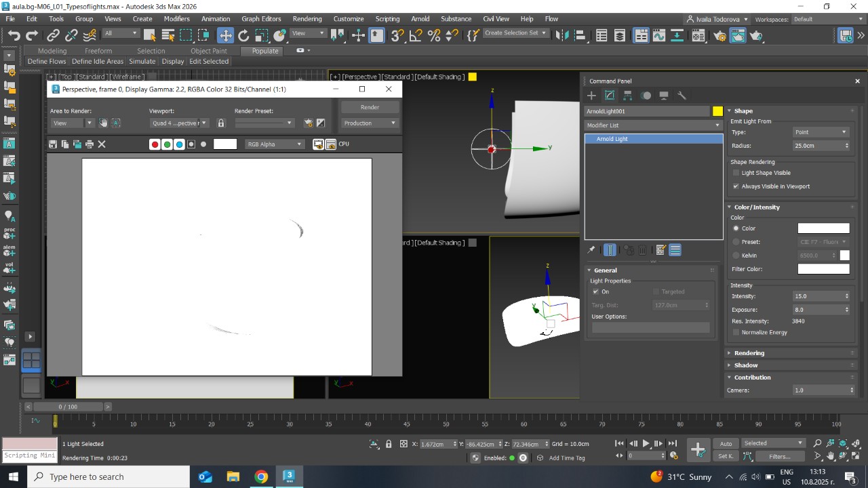Select the Kelvin color radio button
Screen dimensions: 868x488
[x=736, y=256]
